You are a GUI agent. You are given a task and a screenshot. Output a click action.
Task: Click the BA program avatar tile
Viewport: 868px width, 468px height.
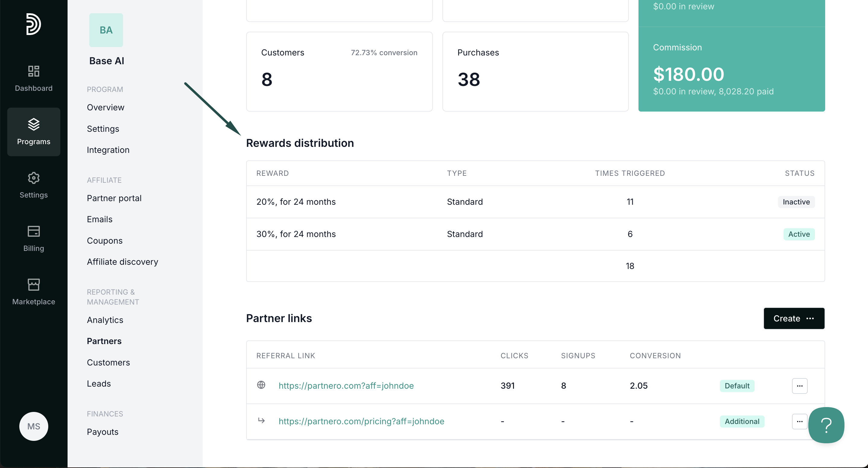[x=106, y=30]
